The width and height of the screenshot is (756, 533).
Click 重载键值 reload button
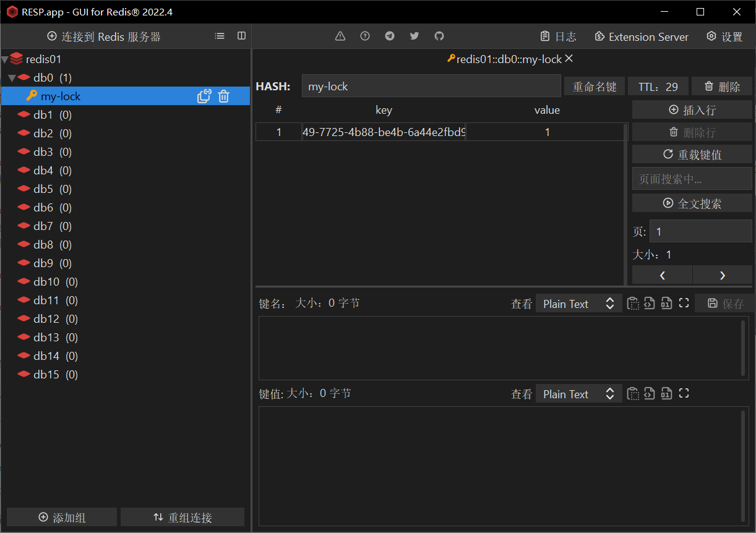tap(692, 155)
